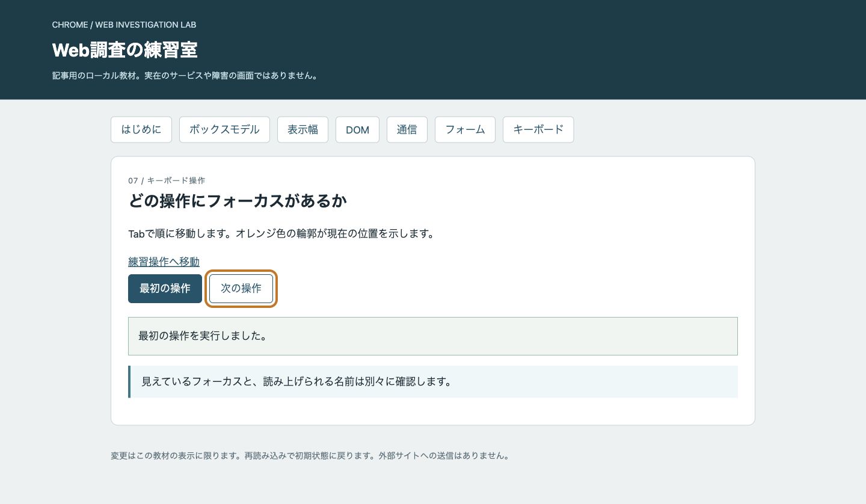Click the note about 見えているフォーカス

point(433,382)
